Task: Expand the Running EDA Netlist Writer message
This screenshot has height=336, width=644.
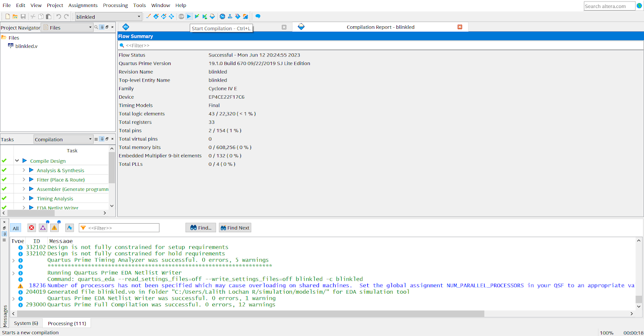Action: [14, 273]
